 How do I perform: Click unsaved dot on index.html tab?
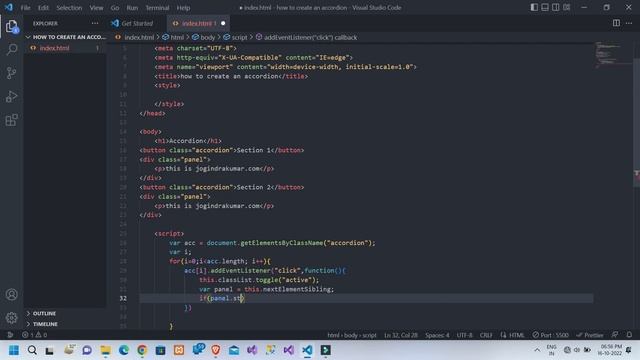click(x=223, y=23)
